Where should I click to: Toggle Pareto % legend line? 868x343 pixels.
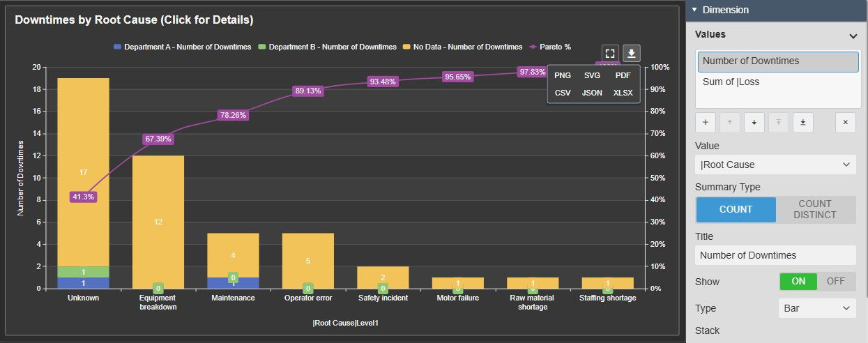pos(549,47)
